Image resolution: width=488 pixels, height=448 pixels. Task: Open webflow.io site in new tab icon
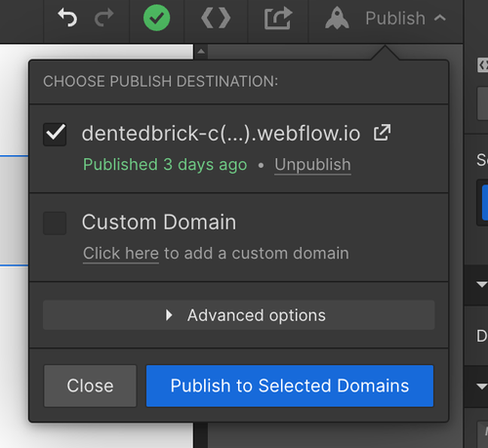(x=382, y=133)
